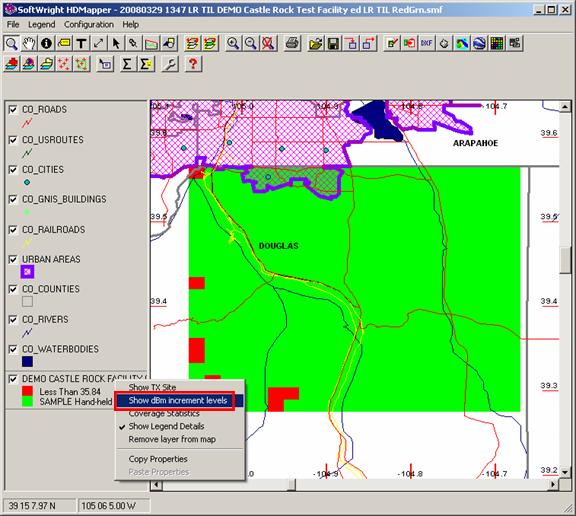Viewport: 576px width, 516px height.
Task: Toggle the CO_RIVERS layer checkbox
Action: click(x=13, y=320)
